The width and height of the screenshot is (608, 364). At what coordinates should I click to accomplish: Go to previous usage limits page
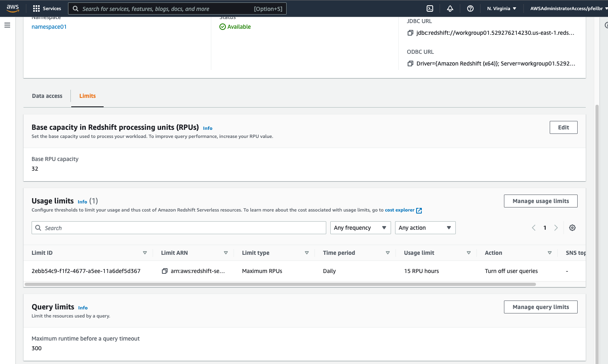[534, 228]
